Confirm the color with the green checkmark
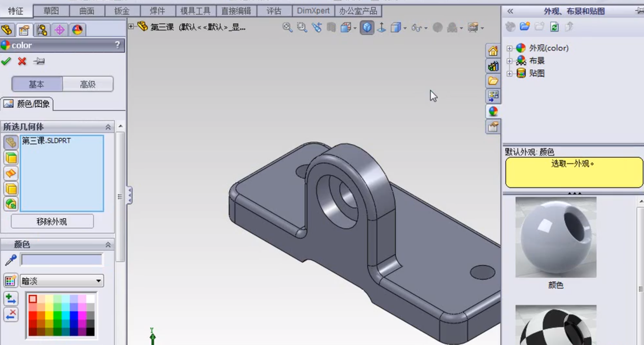The image size is (644, 345). click(6, 61)
